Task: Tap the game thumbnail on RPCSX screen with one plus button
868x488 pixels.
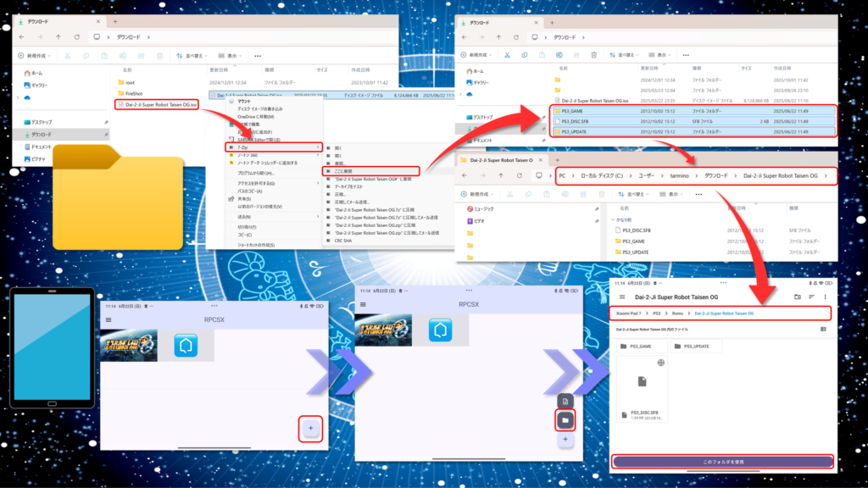Action: click(129, 346)
